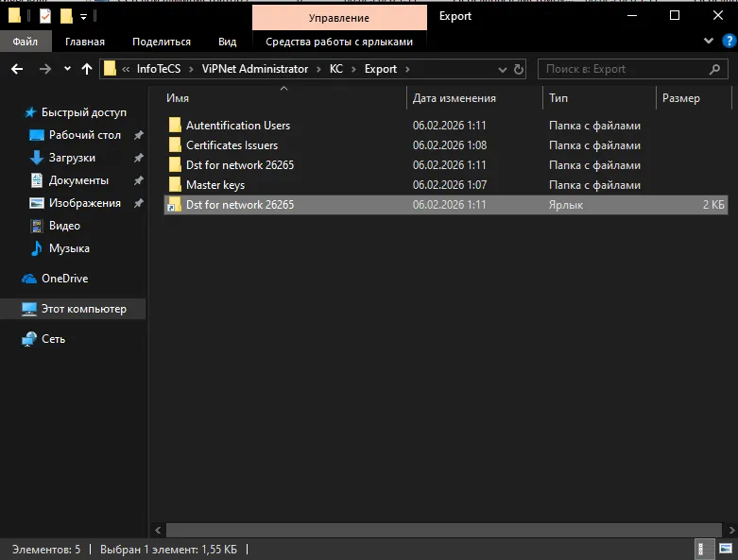
Task: Select Сеть in the navigation pane
Action: 53,339
